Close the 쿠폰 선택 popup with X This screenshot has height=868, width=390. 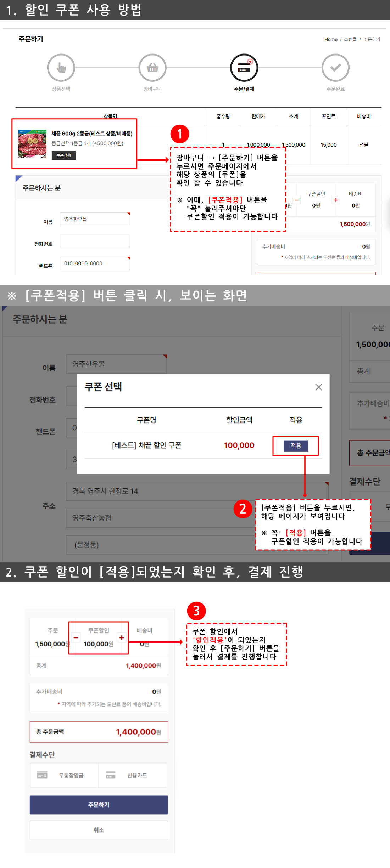click(318, 387)
